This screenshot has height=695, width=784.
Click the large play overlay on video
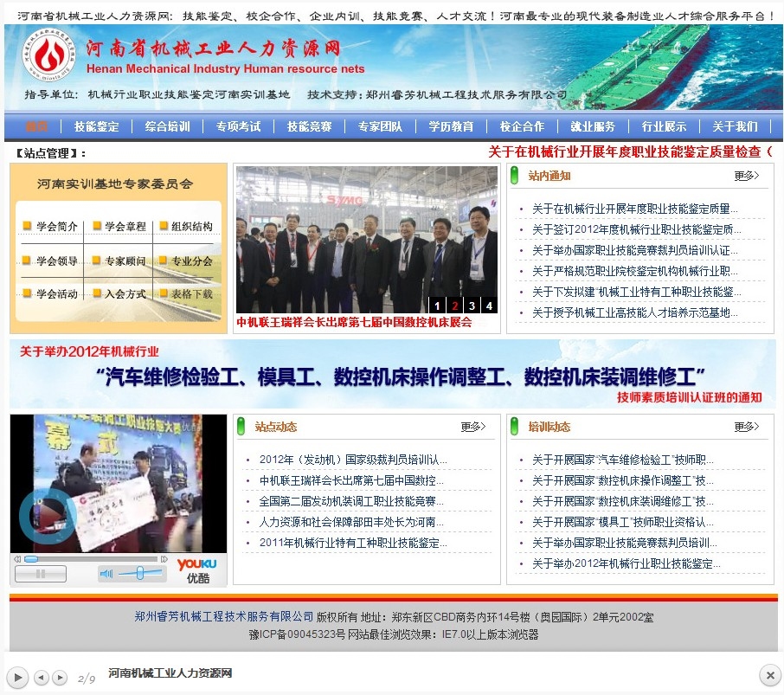coord(48,516)
